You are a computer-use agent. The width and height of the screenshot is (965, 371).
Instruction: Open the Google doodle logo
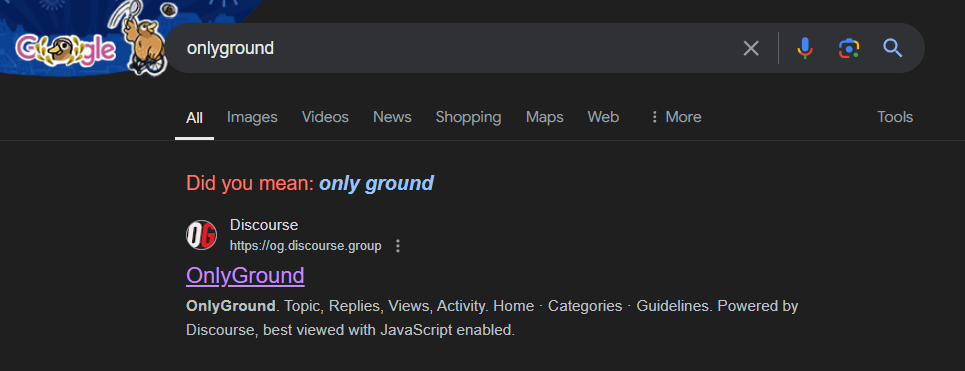[x=65, y=50]
